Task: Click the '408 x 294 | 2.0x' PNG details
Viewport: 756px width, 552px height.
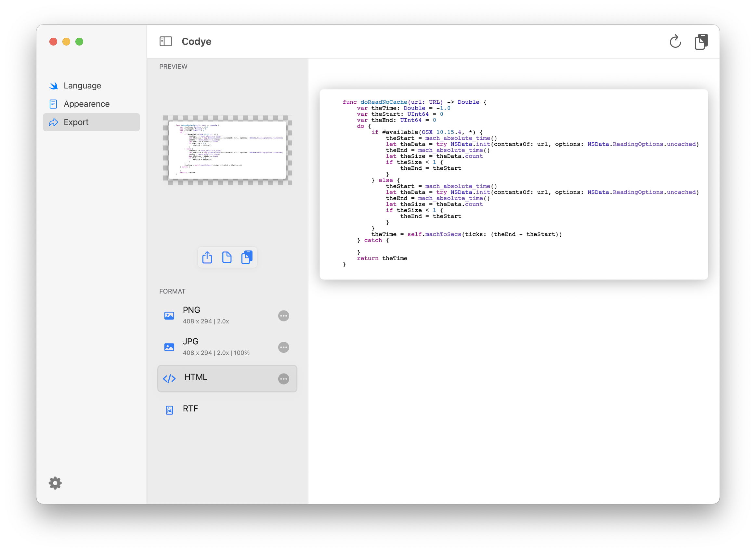Action: (x=206, y=321)
